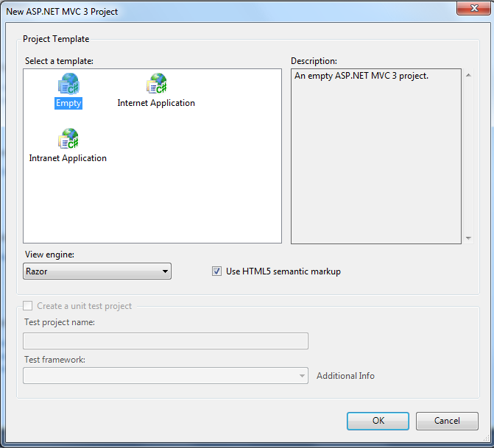The height and width of the screenshot is (448, 494).
Task: Click description scrollbar down arrow
Action: tap(468, 238)
